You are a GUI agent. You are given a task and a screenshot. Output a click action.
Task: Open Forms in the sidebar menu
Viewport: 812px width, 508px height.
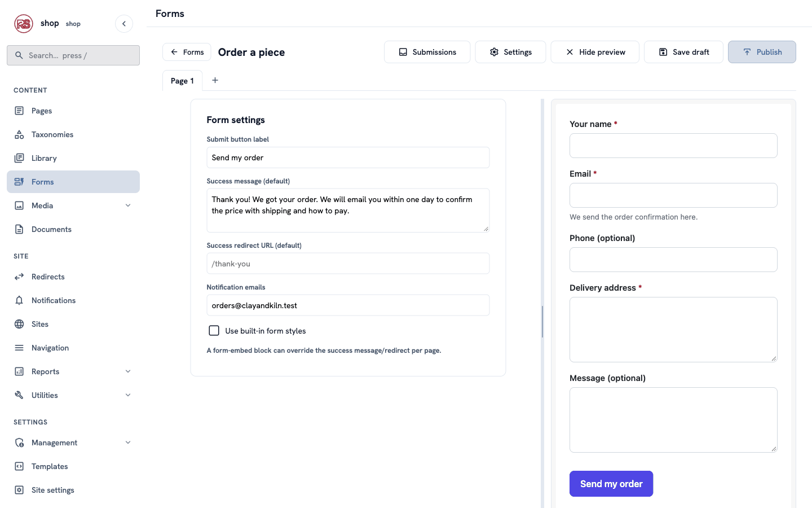[73, 182]
